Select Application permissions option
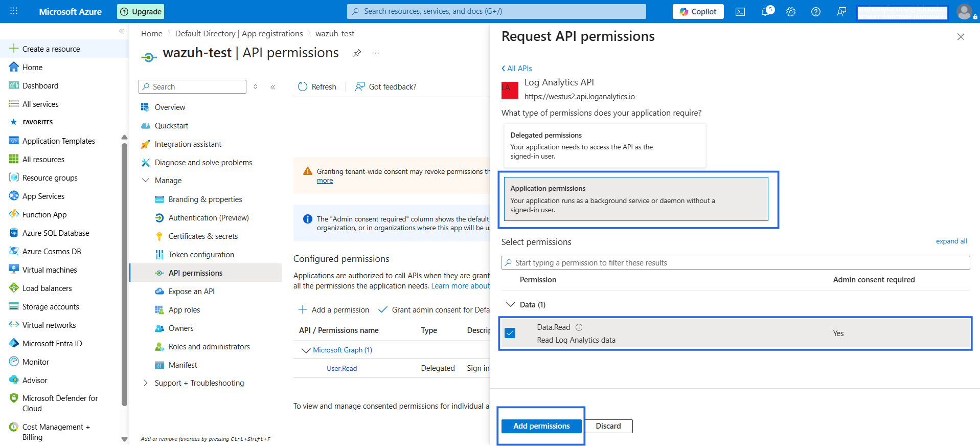The height and width of the screenshot is (446, 980). coord(636,199)
